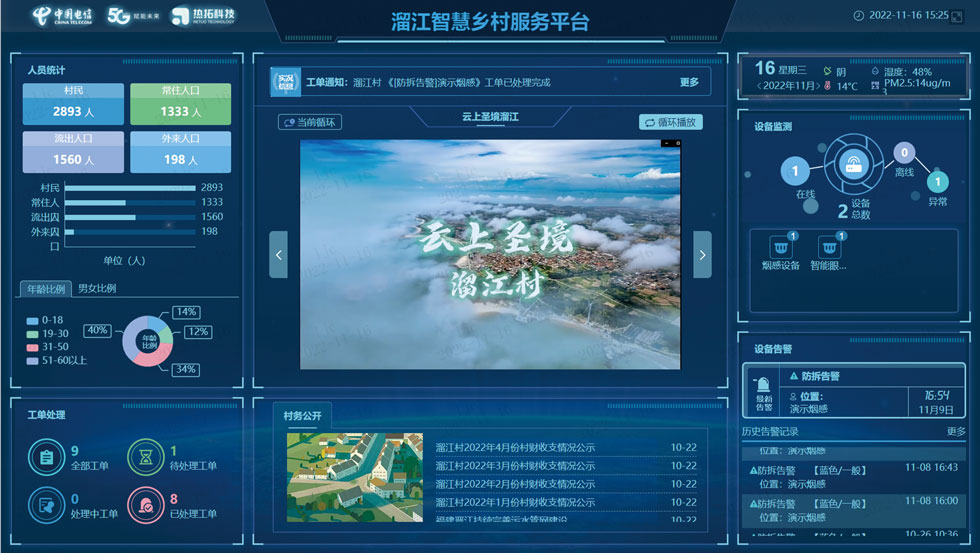Select the 云上圣境溜江 video tab
Image resolution: width=980 pixels, height=553 pixels.
pyautogui.click(x=490, y=117)
